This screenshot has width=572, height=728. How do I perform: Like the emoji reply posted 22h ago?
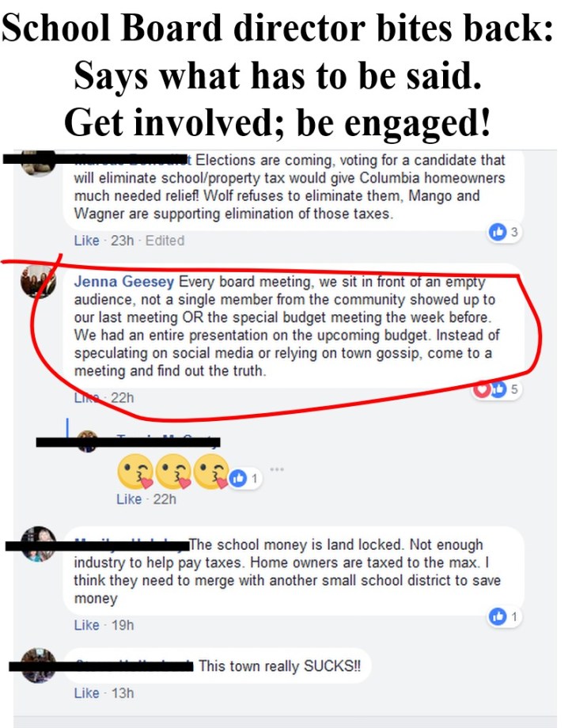click(129, 499)
